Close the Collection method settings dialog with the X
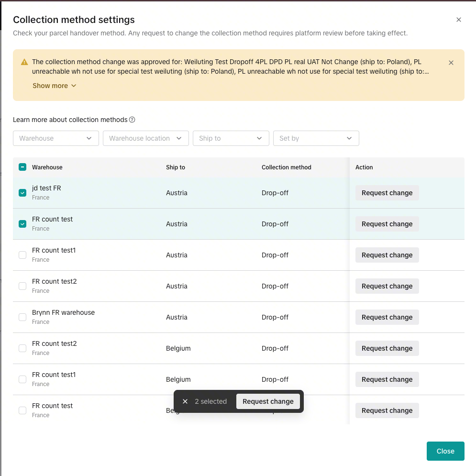The image size is (476, 476). point(458,20)
